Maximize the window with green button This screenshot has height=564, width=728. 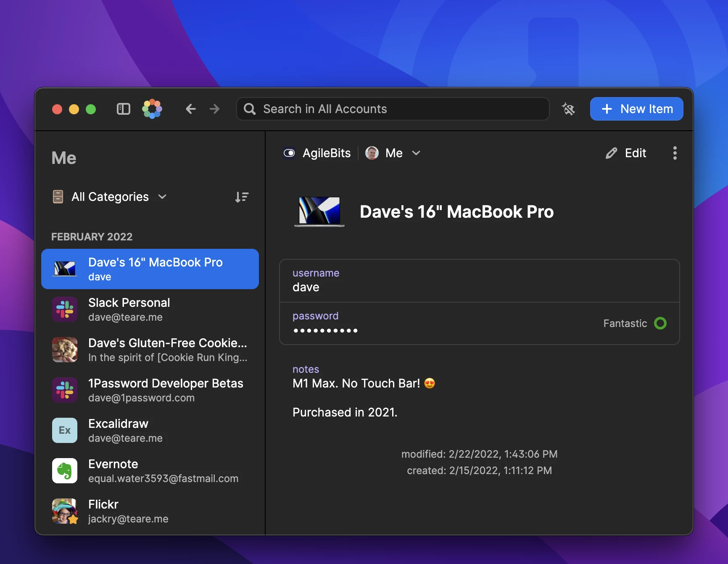[91, 109]
